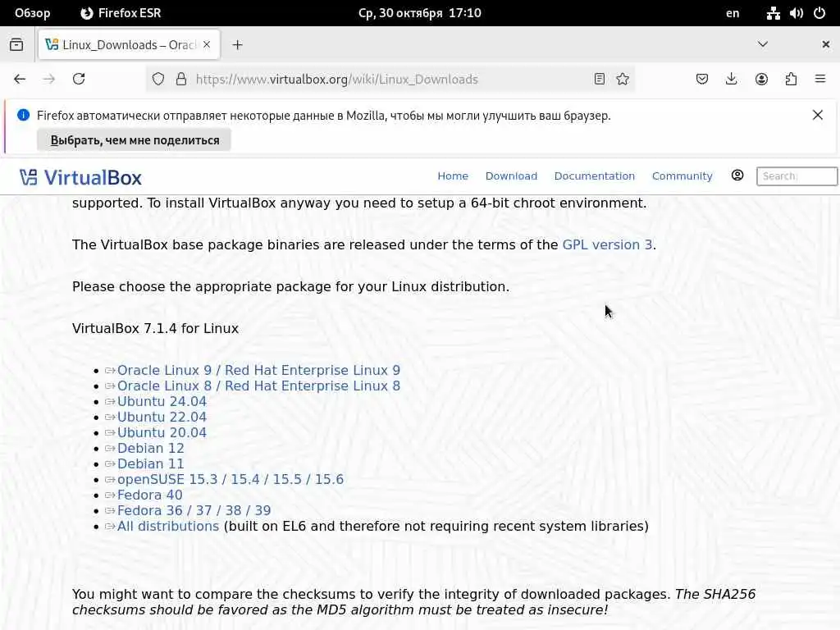
Task: Close the Firefox window with X
Action: point(825,44)
